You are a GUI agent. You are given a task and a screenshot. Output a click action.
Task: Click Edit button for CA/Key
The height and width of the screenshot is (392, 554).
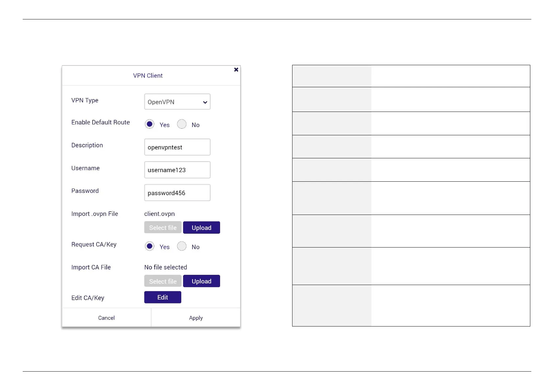point(163,297)
